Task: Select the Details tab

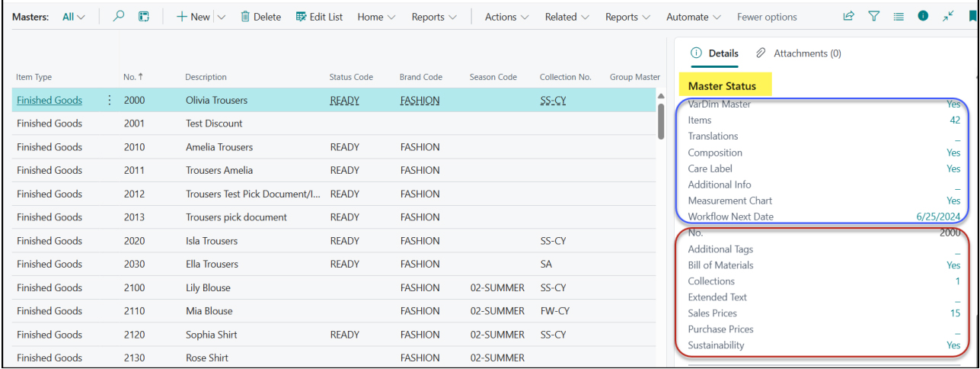Action: (714, 53)
